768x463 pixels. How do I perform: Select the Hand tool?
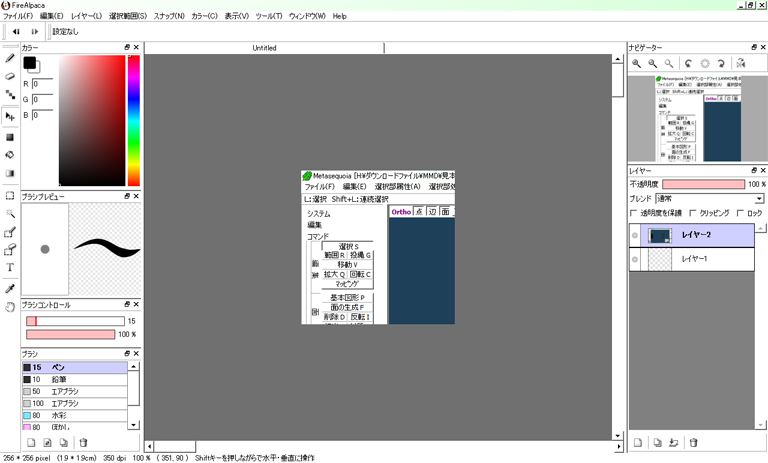[x=10, y=307]
